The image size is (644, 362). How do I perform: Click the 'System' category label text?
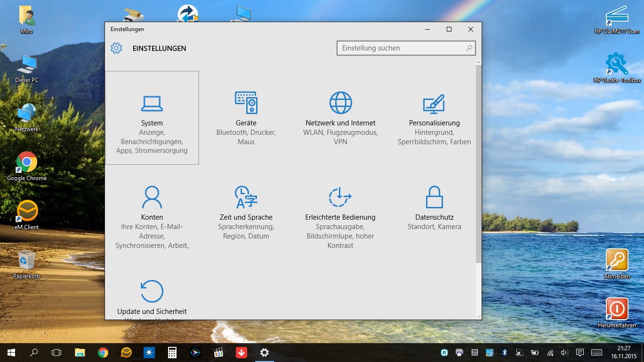[x=152, y=123]
